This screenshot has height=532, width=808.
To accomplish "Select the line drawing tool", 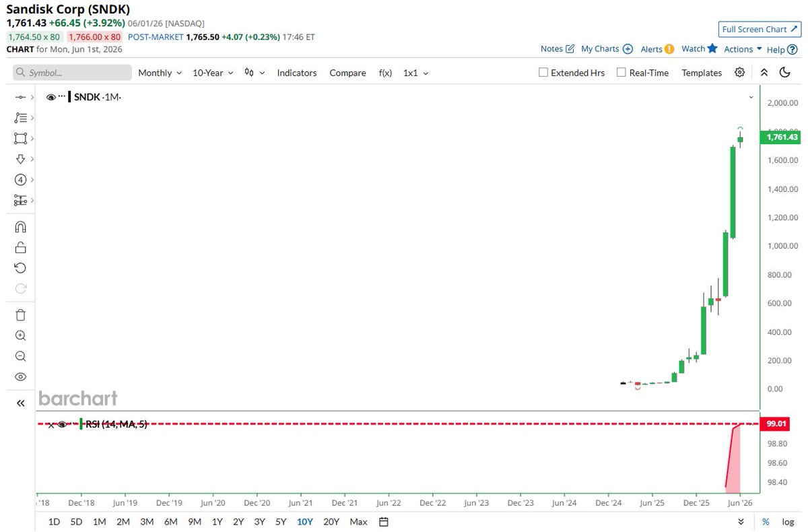I will coord(20,98).
